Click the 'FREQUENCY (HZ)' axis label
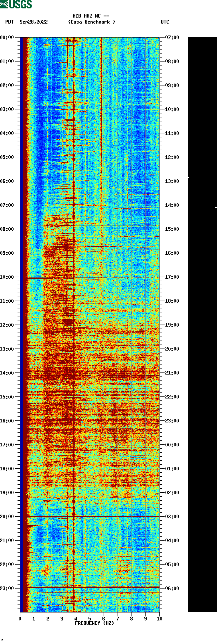This screenshot has width=220, height=644. (x=94, y=623)
